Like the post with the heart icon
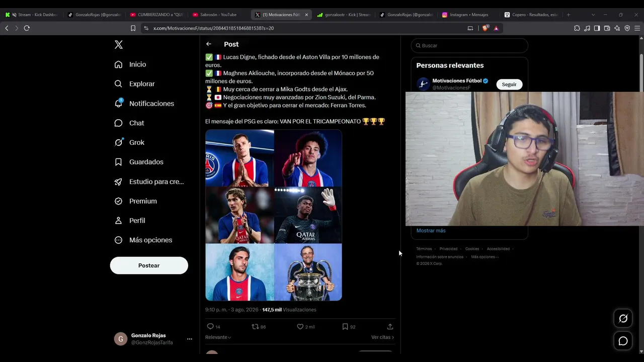The height and width of the screenshot is (362, 644). coord(300,327)
